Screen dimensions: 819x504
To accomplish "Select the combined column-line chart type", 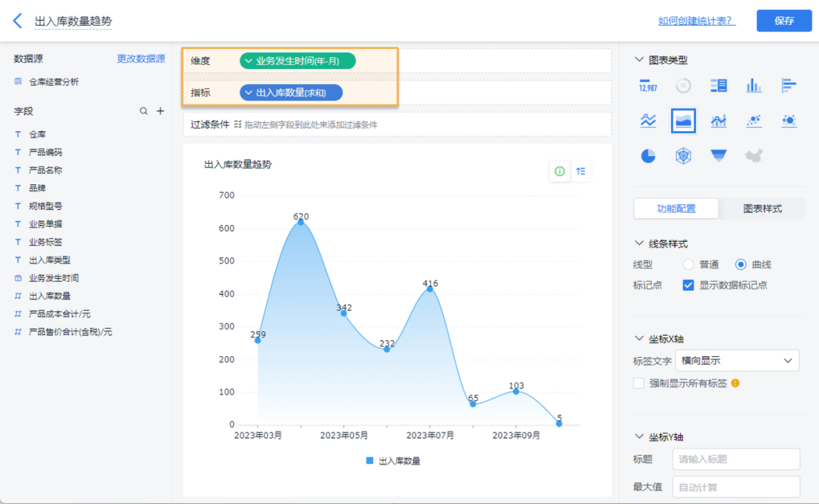I will tap(718, 121).
